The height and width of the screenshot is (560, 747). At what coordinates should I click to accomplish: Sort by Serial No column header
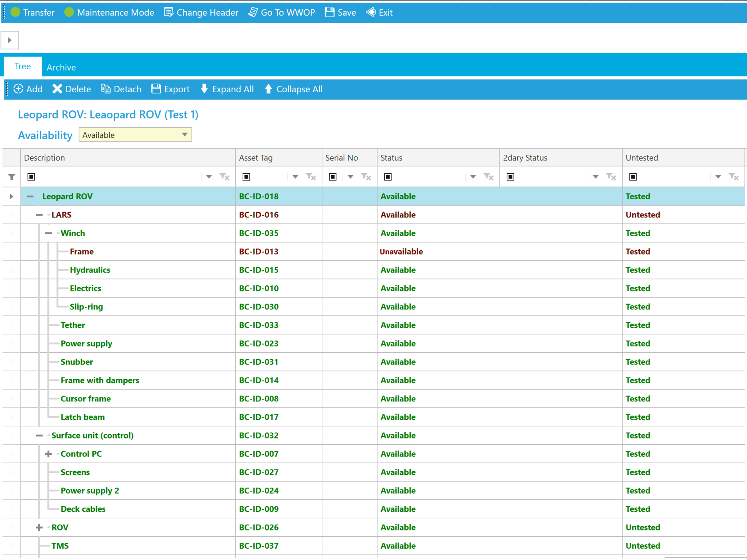(349, 158)
